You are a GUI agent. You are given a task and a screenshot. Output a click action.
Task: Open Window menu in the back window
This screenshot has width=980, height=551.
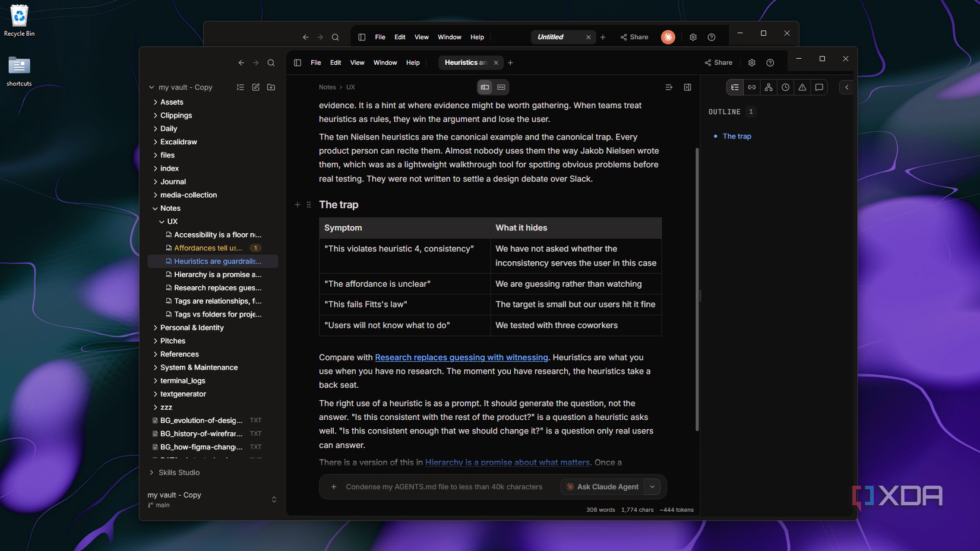click(x=450, y=37)
